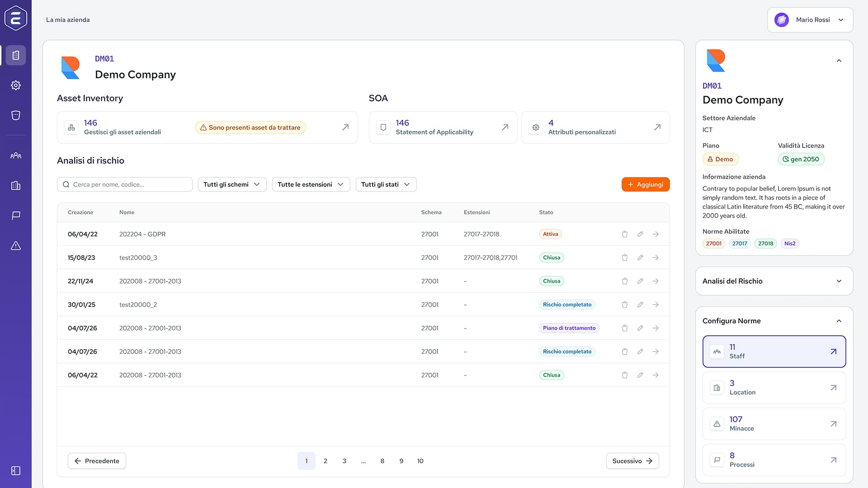Screen dimensions: 868x488
Task: Open the test20000_2 row with its arrow icon
Action: pyautogui.click(x=656, y=305)
